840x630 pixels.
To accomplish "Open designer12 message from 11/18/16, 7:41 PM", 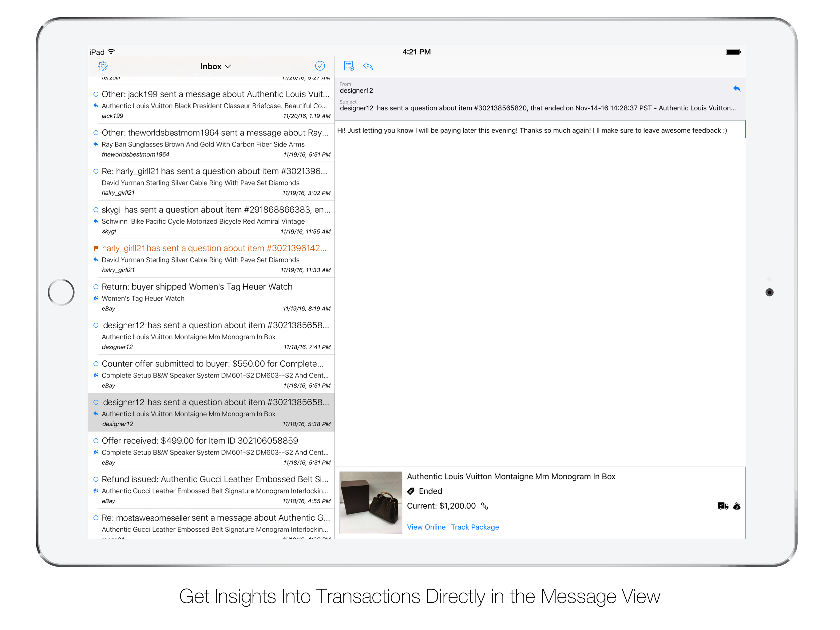I will pos(212,335).
